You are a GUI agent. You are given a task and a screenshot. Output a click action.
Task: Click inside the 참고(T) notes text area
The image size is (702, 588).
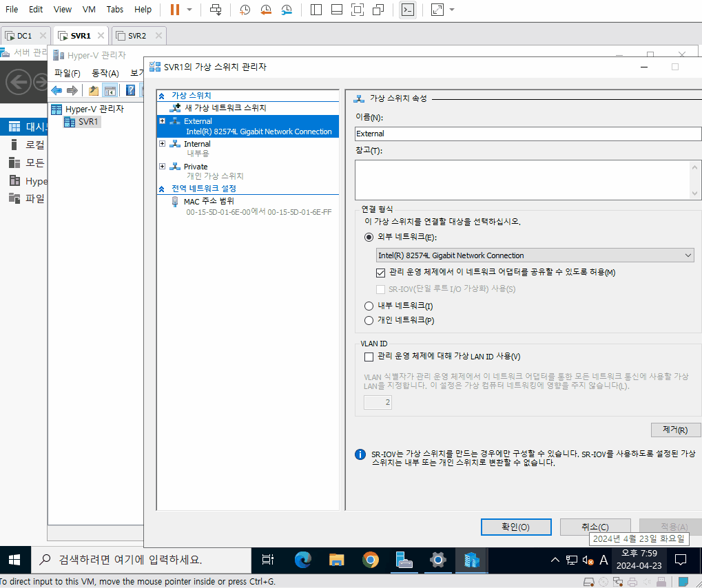(x=522, y=180)
